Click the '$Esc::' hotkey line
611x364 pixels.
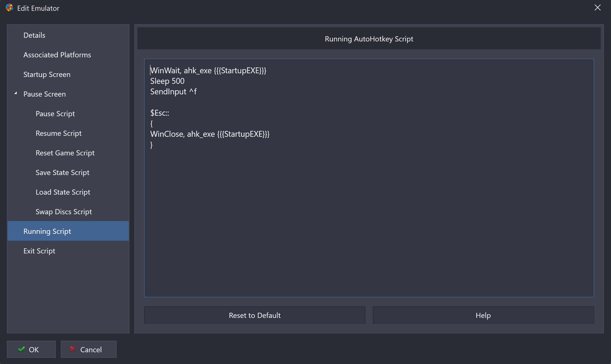160,113
